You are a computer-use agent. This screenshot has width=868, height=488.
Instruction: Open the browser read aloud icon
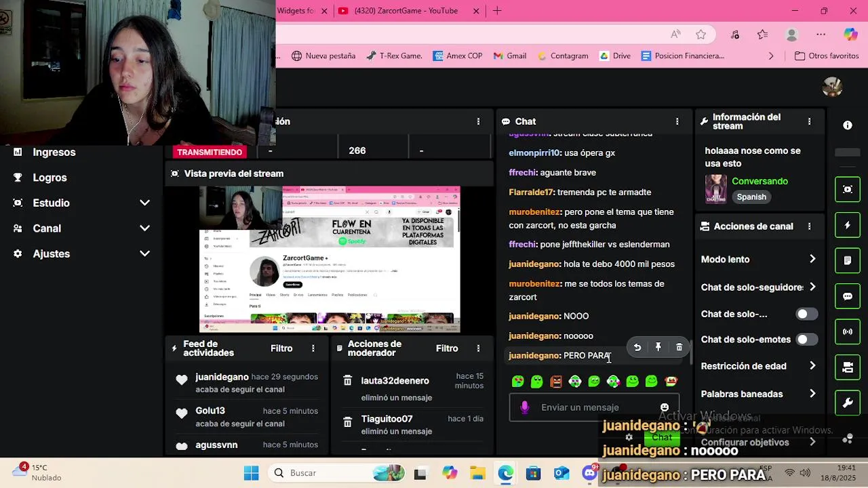coord(675,35)
